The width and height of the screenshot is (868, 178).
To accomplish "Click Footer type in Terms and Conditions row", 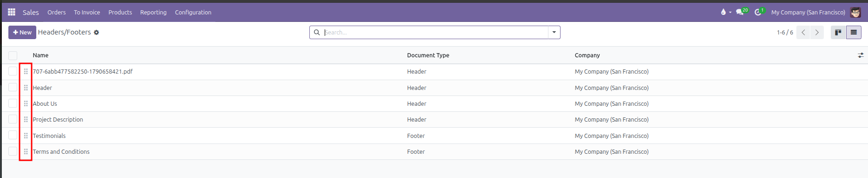I will (x=416, y=151).
